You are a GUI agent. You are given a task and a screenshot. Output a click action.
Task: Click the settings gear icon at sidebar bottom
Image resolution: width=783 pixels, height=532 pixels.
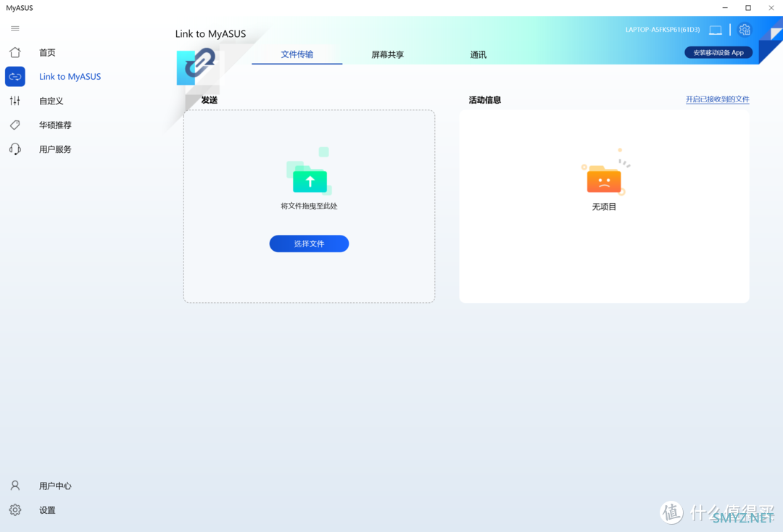[x=15, y=510]
